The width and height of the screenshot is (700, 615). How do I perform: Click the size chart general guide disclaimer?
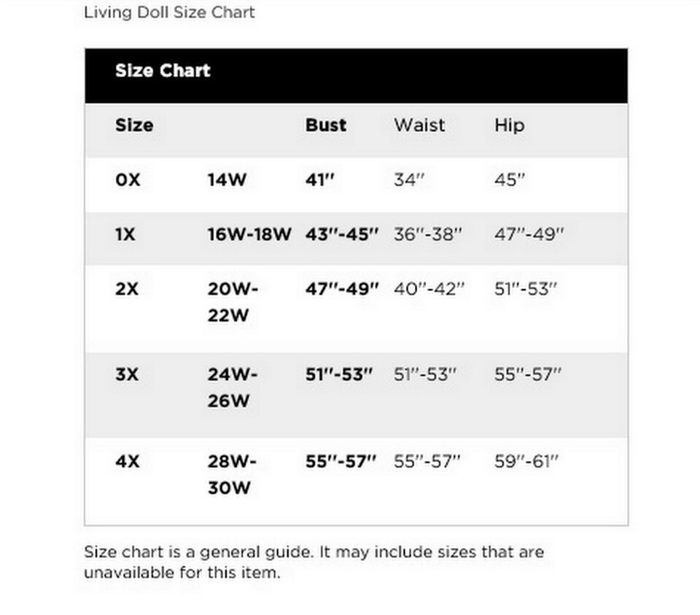314,562
